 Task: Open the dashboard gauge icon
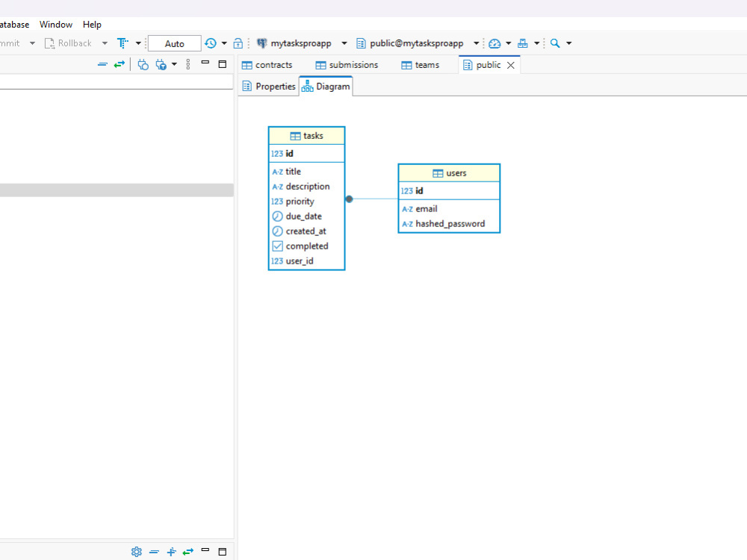click(x=495, y=43)
